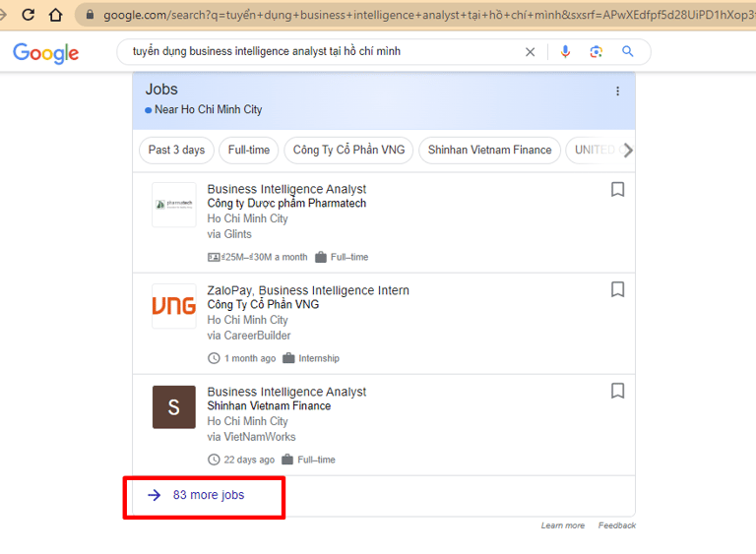Click 'Near Ho Chi Minh City' location text

(209, 109)
